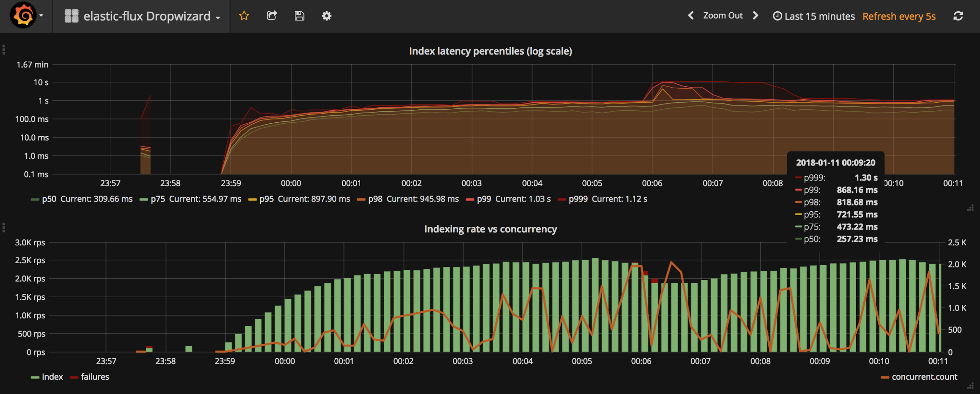Click concurrent.count legend color swatch

(x=885, y=377)
